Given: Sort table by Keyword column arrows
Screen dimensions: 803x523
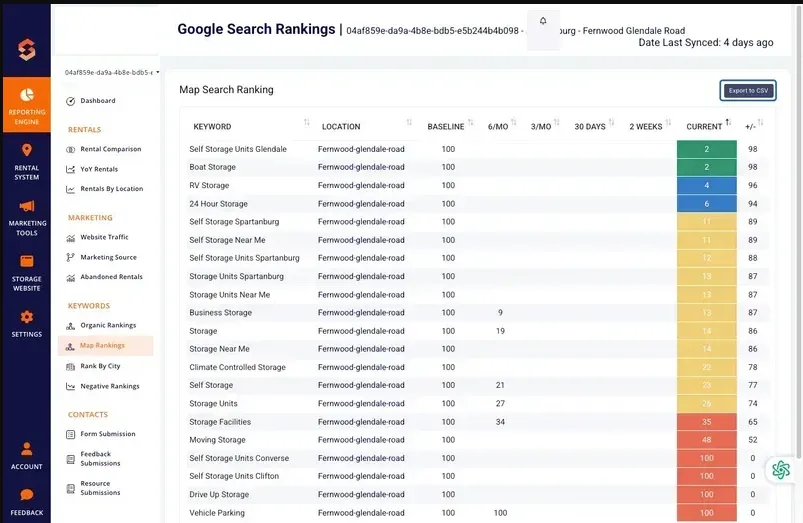Looking at the screenshot, I should [306, 122].
